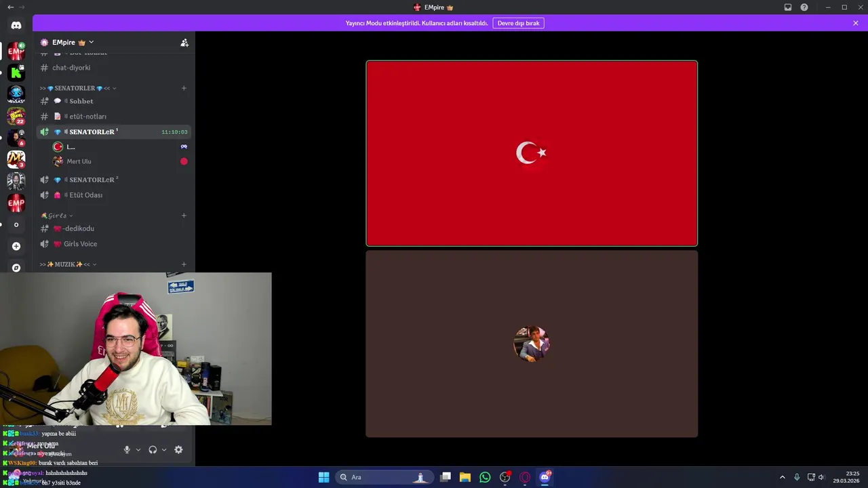
Task: Open the Windows Start menu
Action: point(323,477)
